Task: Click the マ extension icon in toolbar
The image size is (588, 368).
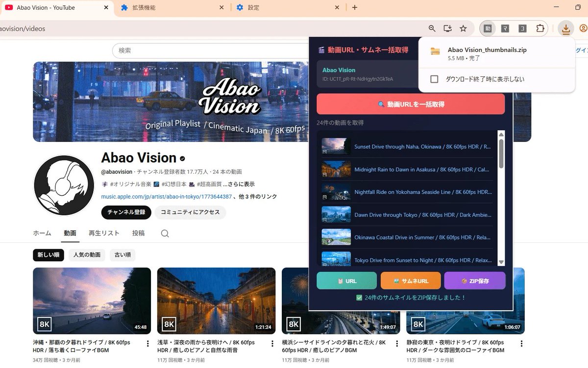Action: tap(505, 28)
